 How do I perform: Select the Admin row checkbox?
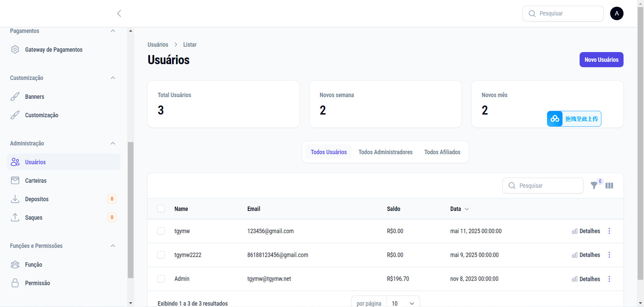161,279
